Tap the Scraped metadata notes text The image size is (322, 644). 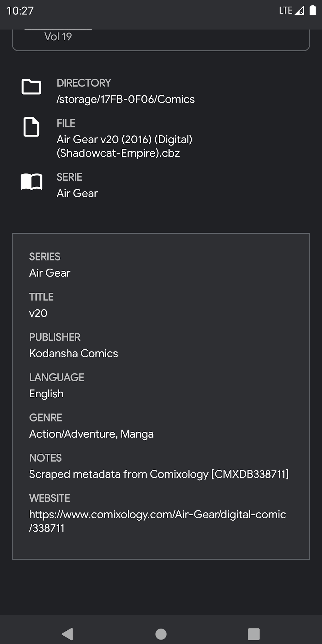[159, 474]
